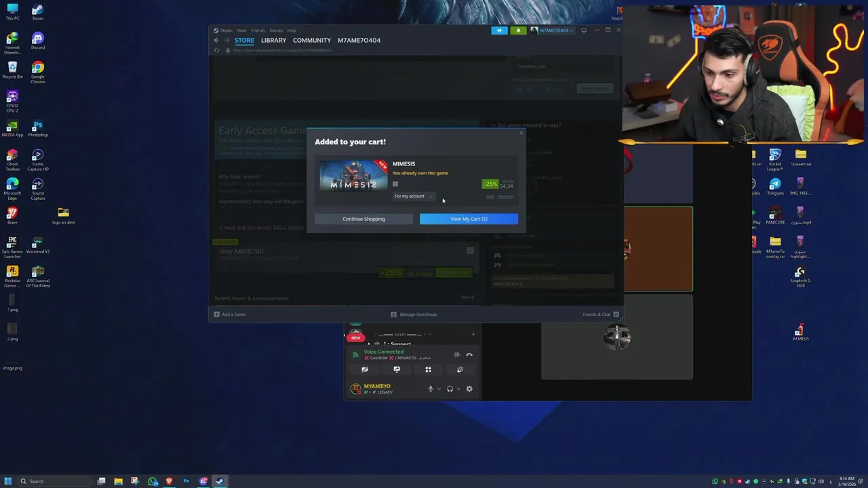The width and height of the screenshot is (868, 488).
Task: Open the Games menu in Steam
Action: pyautogui.click(x=276, y=30)
